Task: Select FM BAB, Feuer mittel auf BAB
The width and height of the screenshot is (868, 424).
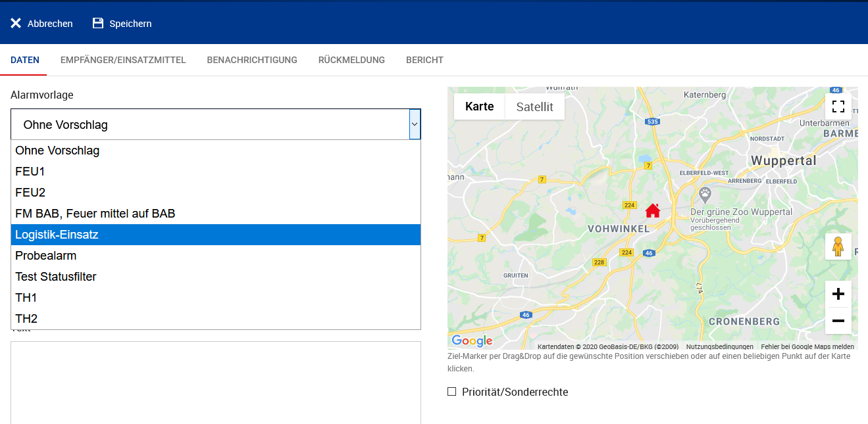Action: [216, 214]
